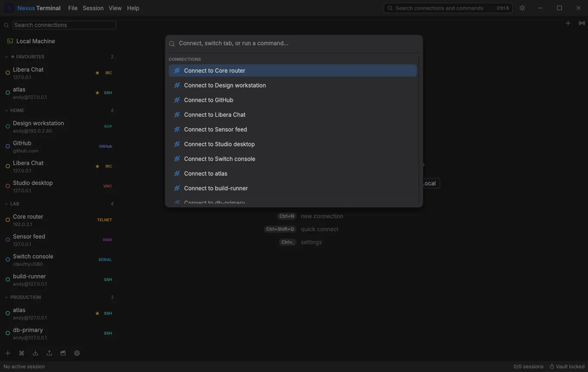Select Design workstation in the sidebar
Viewport: 588px width, 372px height.
(x=60, y=126)
